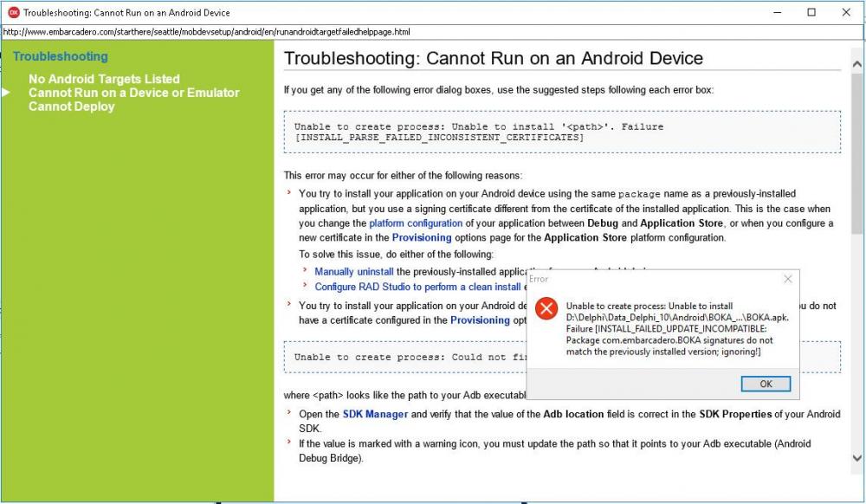866x504 pixels.
Task: Follow the Manually uninstall link
Action: coord(354,272)
